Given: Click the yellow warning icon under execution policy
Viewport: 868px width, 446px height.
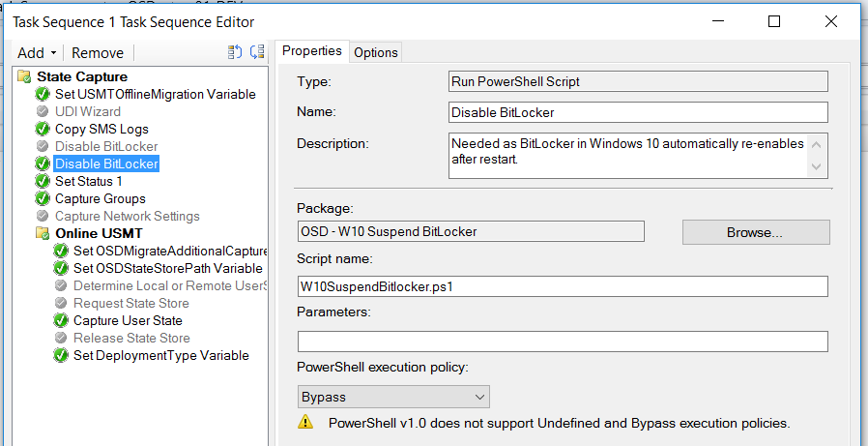Looking at the screenshot, I should [x=305, y=422].
